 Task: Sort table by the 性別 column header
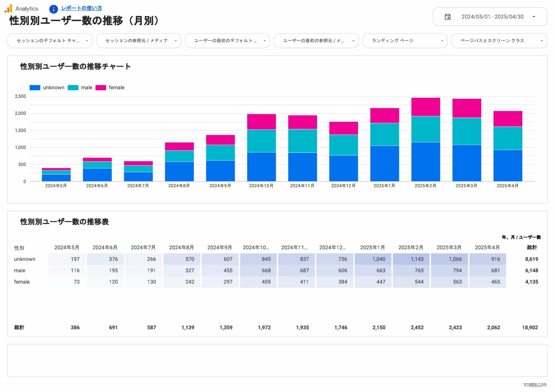[x=19, y=248]
